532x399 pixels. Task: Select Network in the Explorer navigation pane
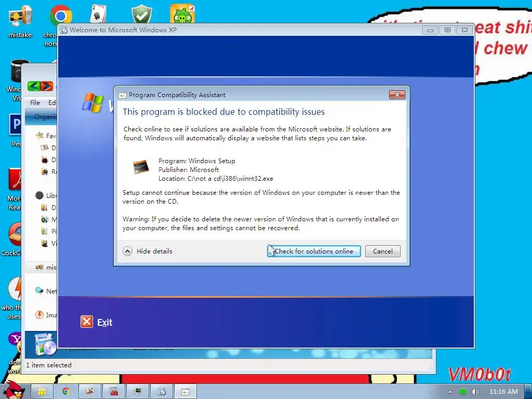[x=46, y=291]
